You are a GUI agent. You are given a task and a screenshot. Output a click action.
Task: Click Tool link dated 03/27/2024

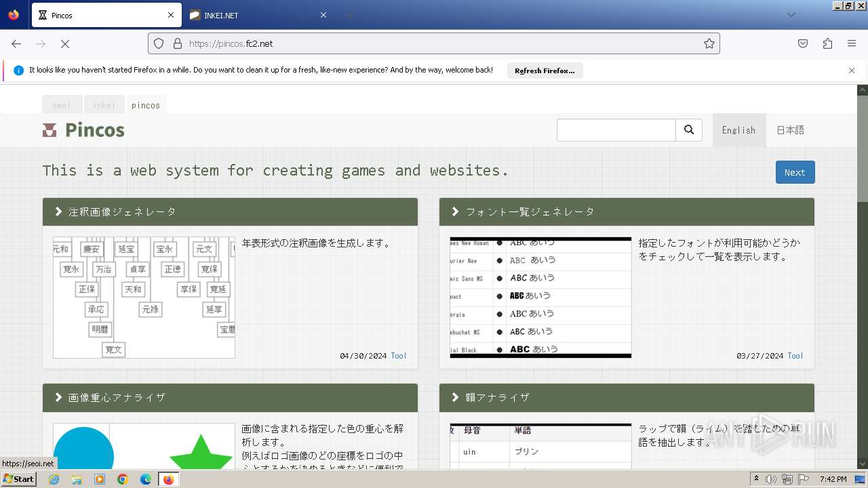[795, 356]
